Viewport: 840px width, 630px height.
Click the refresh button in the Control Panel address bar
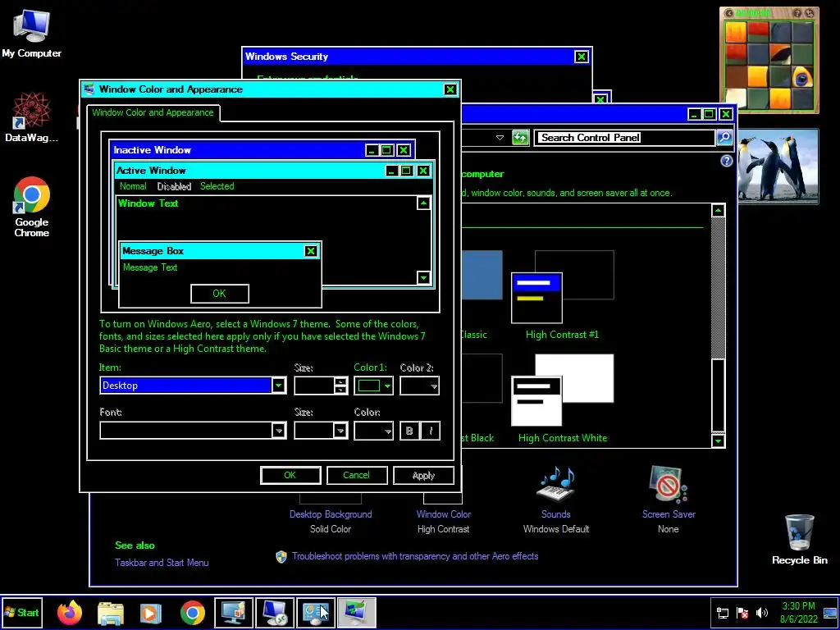click(520, 138)
